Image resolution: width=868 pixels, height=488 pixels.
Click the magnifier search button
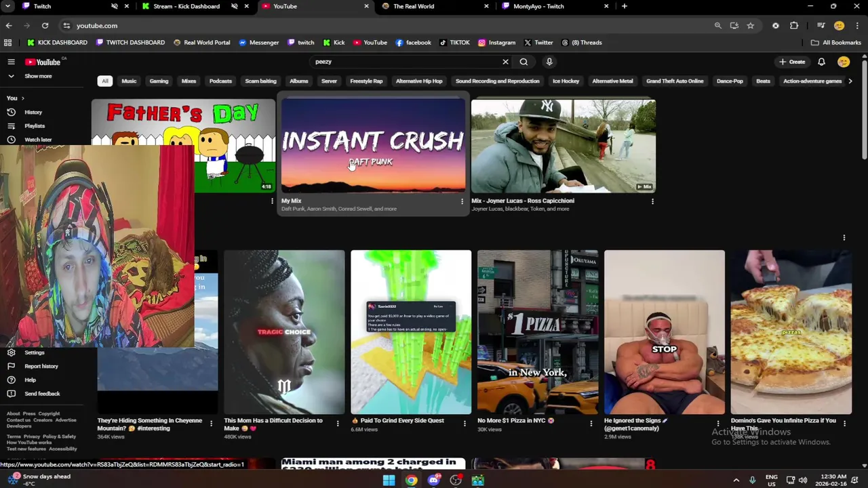(524, 62)
